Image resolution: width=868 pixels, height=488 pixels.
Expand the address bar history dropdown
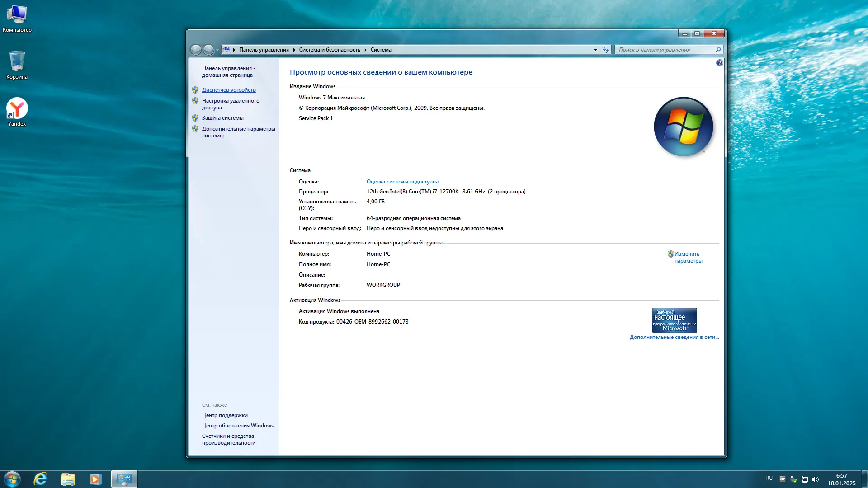(x=595, y=50)
